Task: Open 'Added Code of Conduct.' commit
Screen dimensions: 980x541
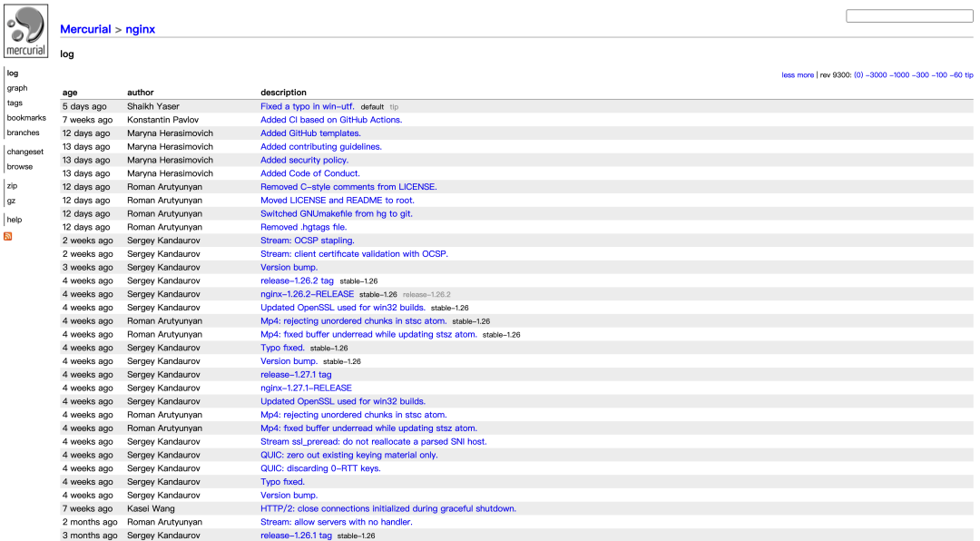Action: click(x=310, y=174)
